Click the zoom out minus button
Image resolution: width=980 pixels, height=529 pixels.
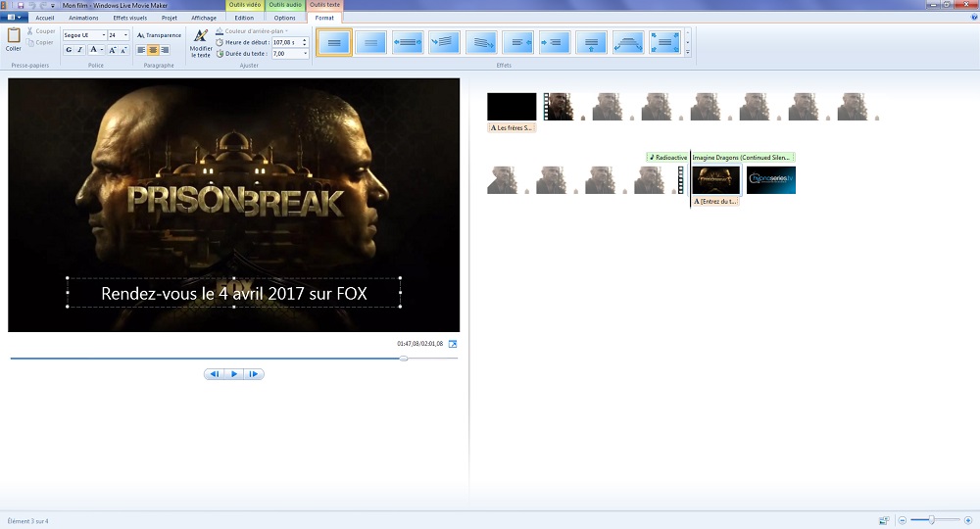[x=902, y=520]
